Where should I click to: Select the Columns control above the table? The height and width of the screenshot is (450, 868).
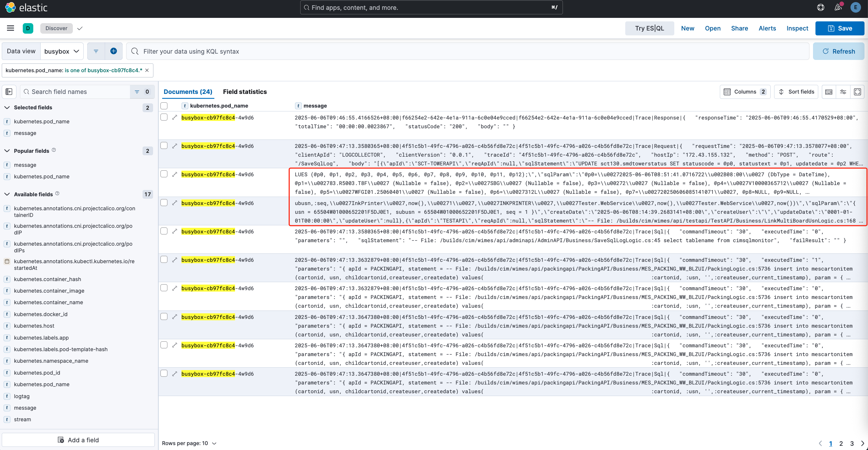click(x=745, y=91)
